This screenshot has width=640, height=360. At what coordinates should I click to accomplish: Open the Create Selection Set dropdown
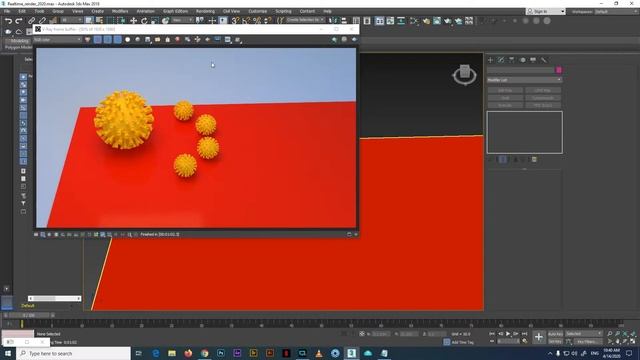coord(305,20)
